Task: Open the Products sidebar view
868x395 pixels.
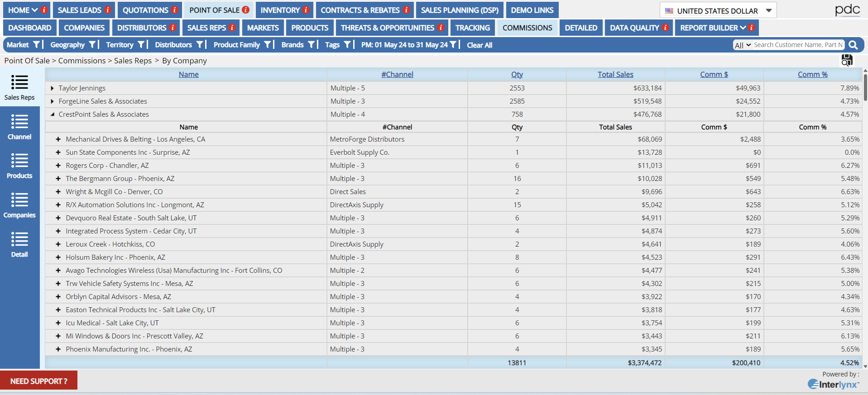Action: point(19,166)
